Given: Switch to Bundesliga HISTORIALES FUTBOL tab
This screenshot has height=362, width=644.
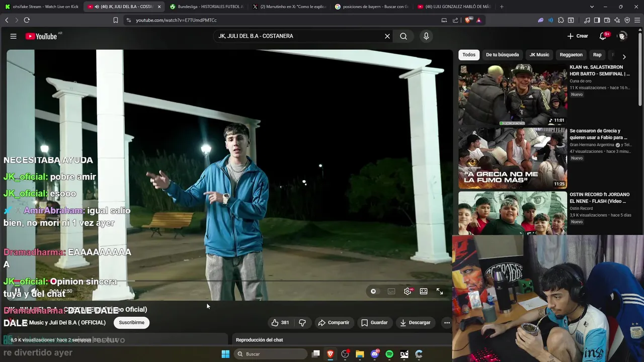Looking at the screenshot, I should (207, 7).
